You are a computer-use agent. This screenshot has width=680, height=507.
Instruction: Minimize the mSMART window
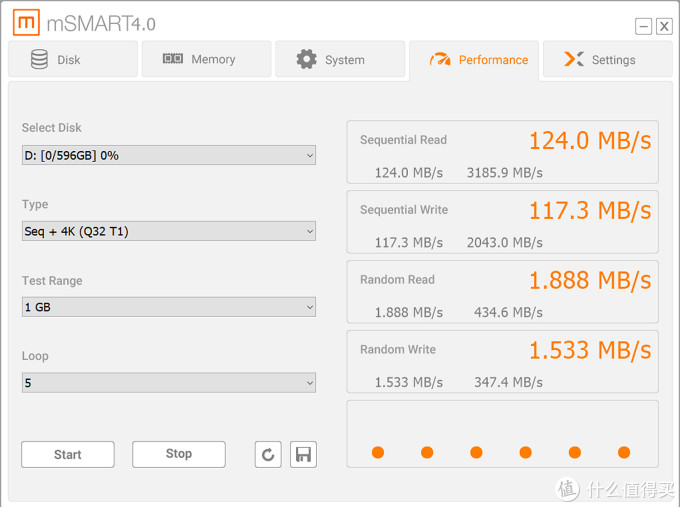644,27
